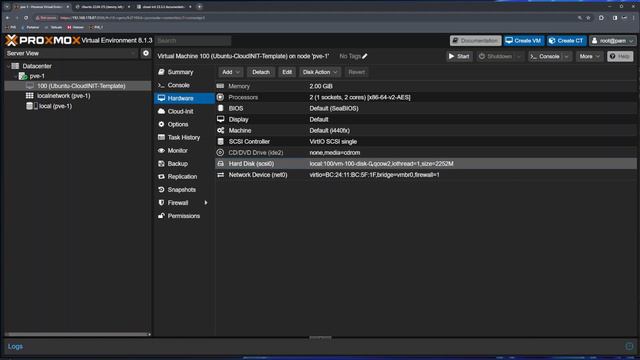
Task: Click the Datacenter server icon in tree
Action: [x=15, y=66]
